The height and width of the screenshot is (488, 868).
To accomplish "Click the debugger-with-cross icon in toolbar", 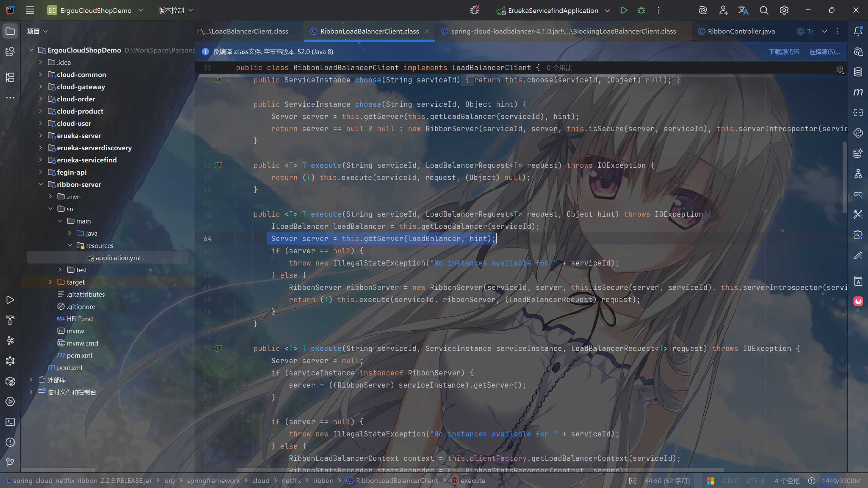I will tap(475, 10).
